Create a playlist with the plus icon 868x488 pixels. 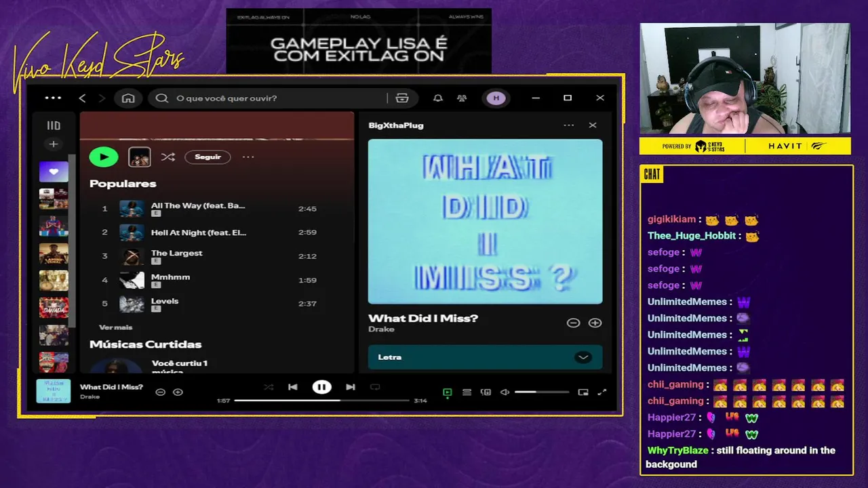pyautogui.click(x=54, y=144)
